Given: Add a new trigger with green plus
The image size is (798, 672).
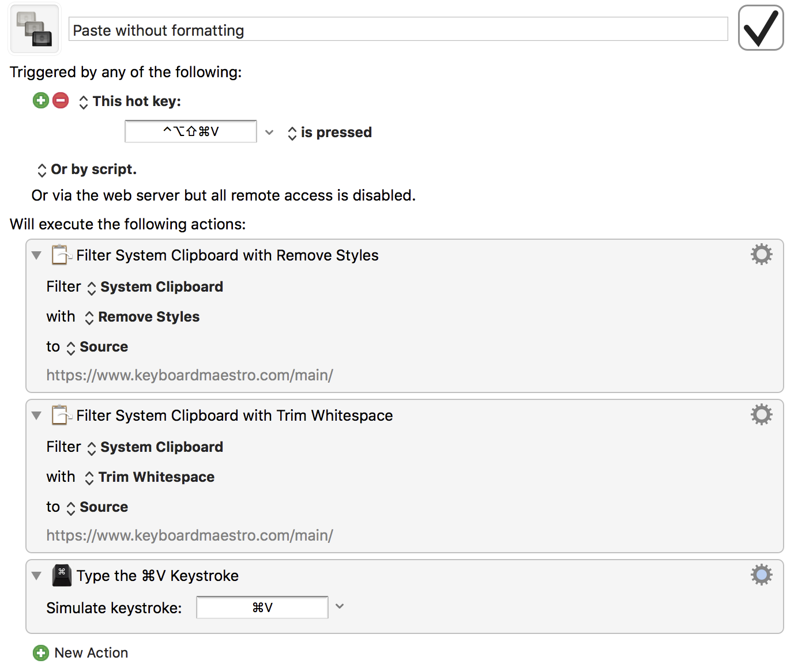Looking at the screenshot, I should pos(41,100).
